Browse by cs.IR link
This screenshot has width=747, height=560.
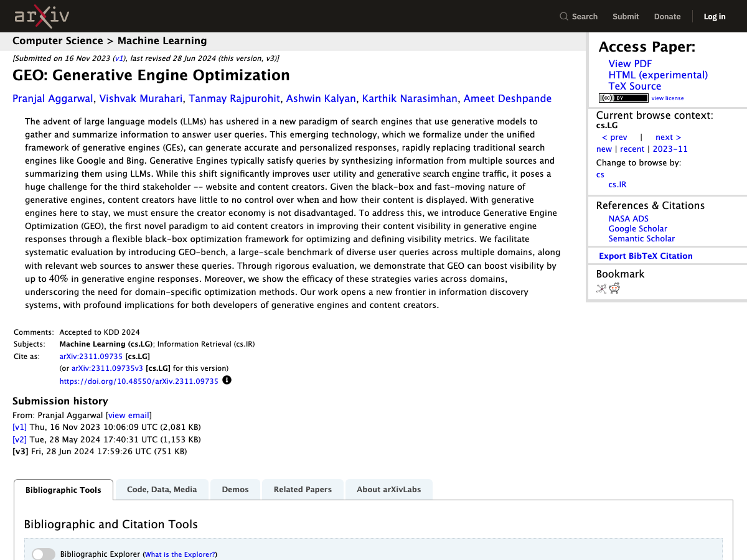click(618, 184)
